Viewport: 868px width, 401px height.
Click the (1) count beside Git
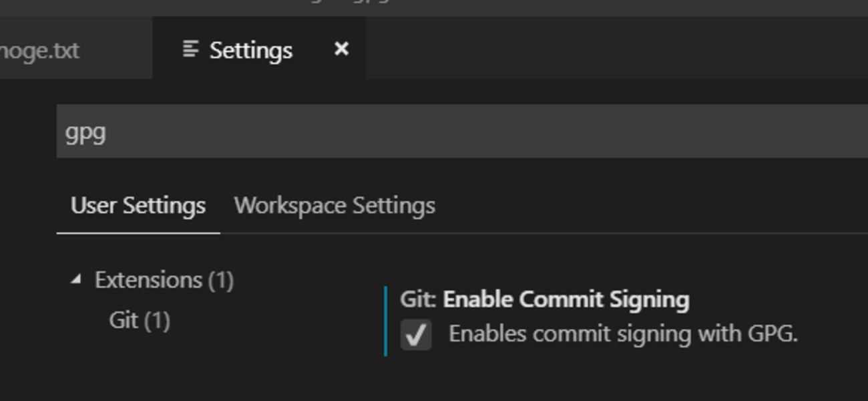pyautogui.click(x=157, y=320)
